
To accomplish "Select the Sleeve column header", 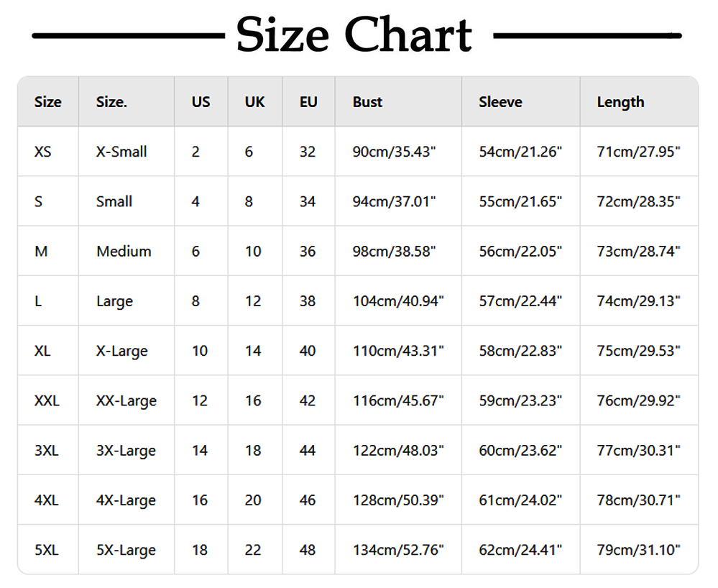I will point(500,101).
